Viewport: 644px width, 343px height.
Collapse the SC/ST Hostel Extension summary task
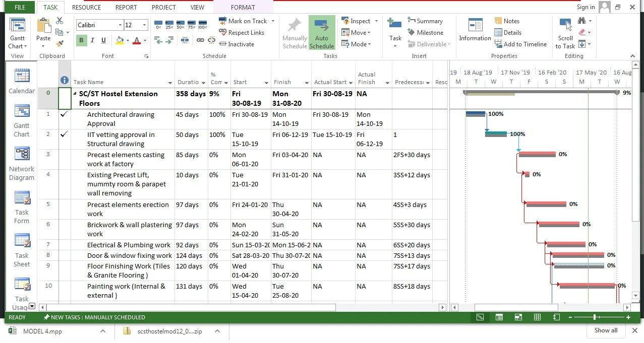tap(75, 94)
